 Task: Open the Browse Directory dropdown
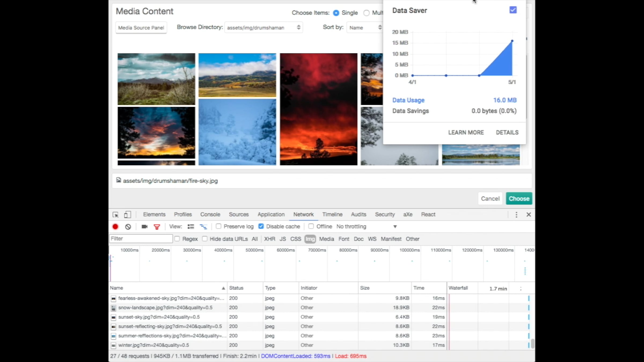pos(264,27)
